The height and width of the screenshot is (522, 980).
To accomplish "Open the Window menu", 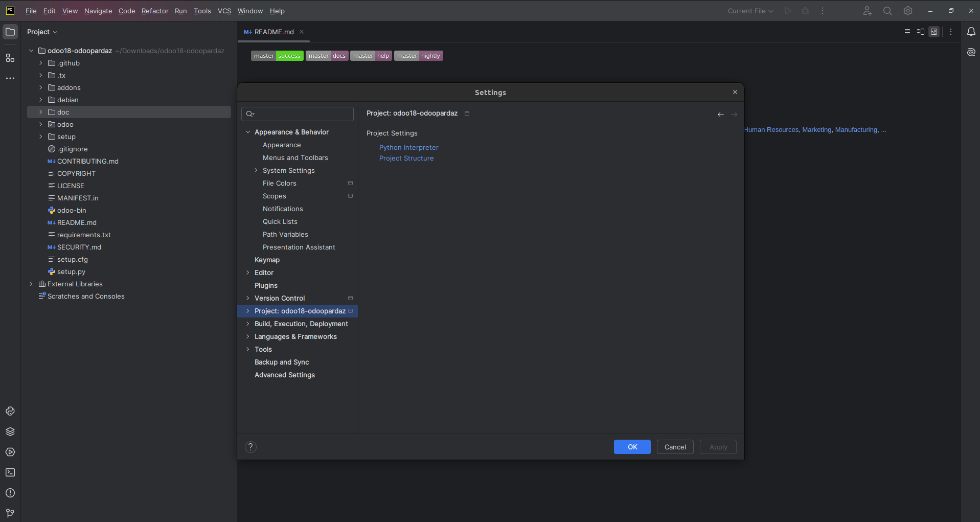I will pos(250,11).
